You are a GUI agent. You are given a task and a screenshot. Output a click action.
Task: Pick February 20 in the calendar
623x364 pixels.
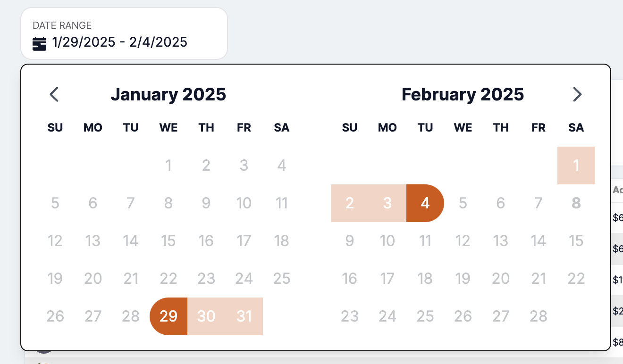pyautogui.click(x=501, y=279)
